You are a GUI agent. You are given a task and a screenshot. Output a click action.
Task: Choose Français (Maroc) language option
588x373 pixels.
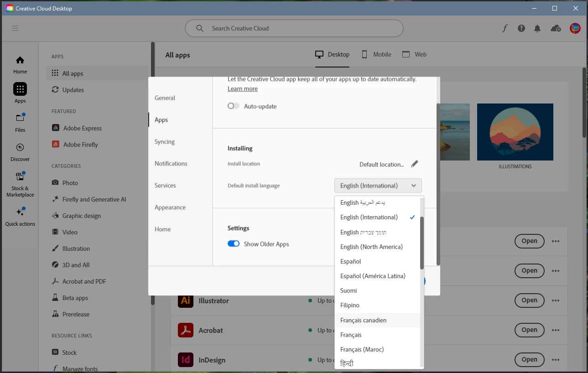tap(377, 349)
